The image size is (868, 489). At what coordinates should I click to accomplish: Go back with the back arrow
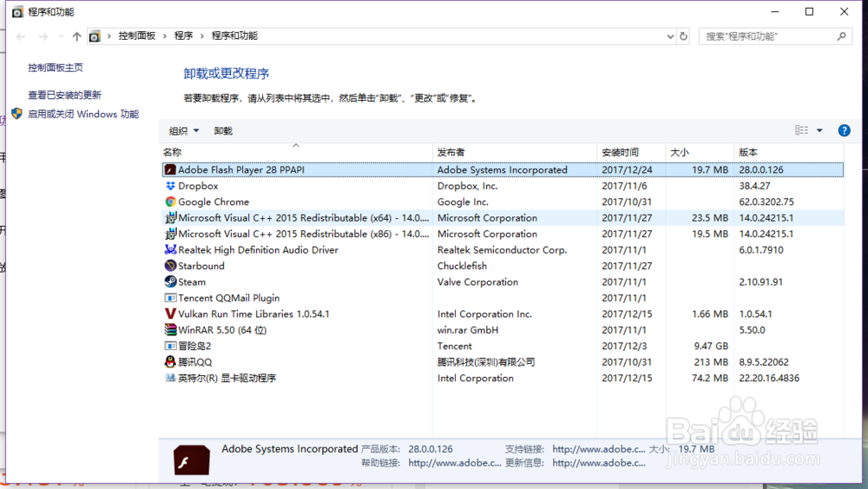point(21,36)
